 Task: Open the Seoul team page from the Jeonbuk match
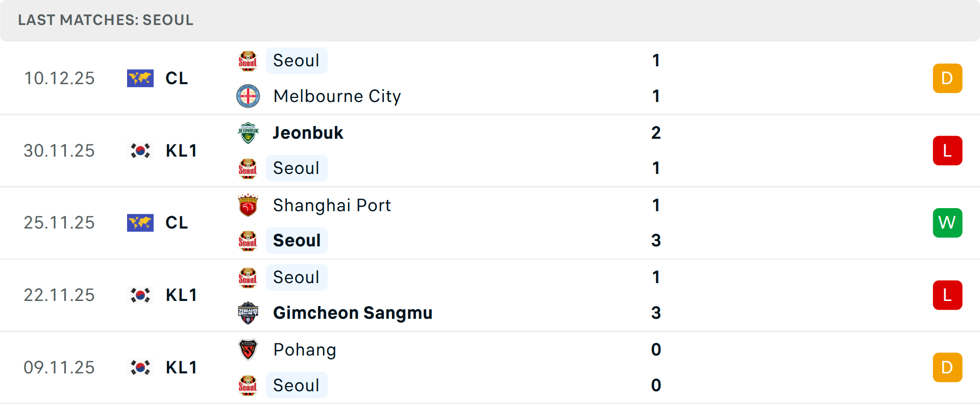click(x=297, y=168)
